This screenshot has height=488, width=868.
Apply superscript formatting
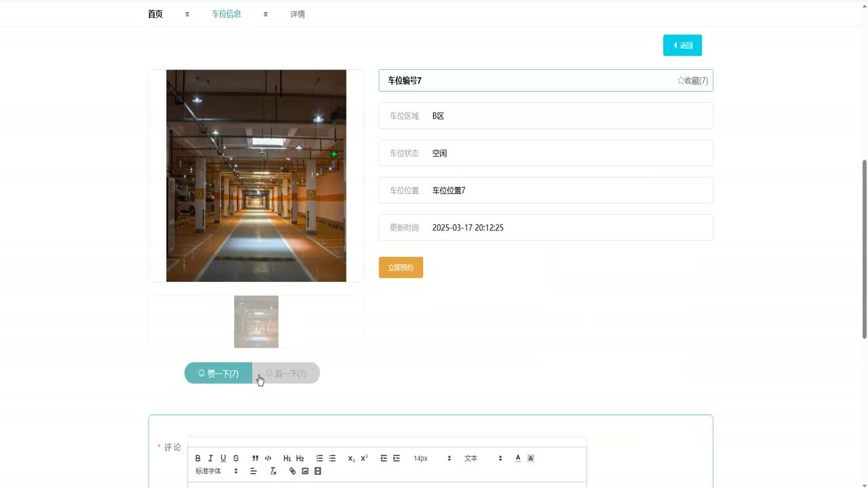[x=364, y=458]
